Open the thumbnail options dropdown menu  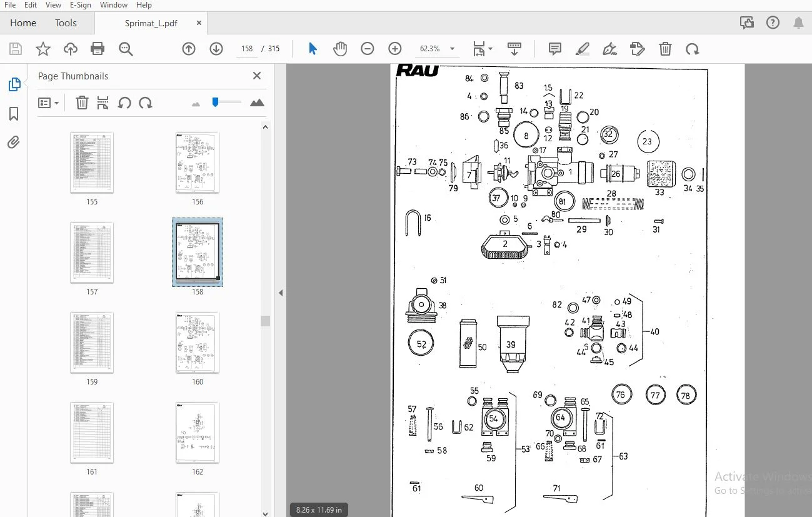(x=56, y=103)
